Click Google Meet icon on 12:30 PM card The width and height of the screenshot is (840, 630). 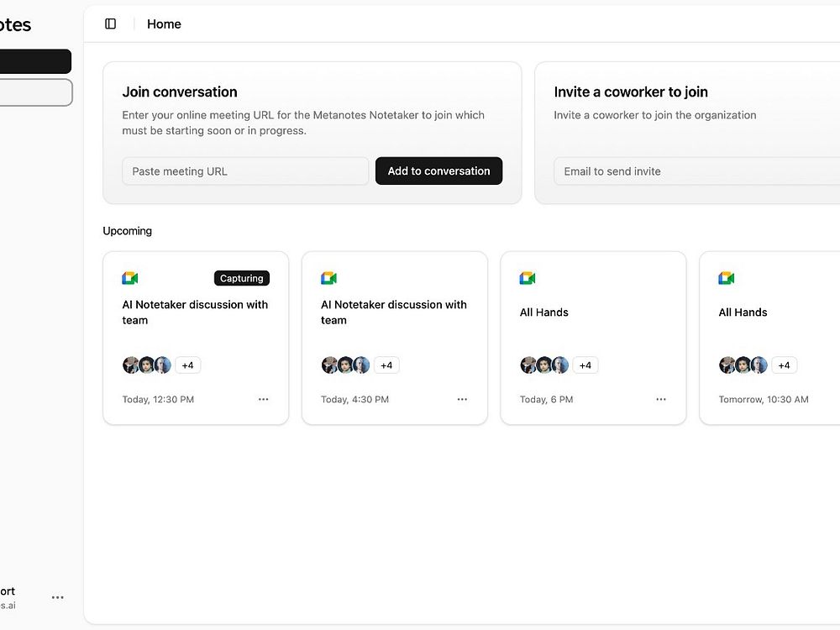(130, 278)
